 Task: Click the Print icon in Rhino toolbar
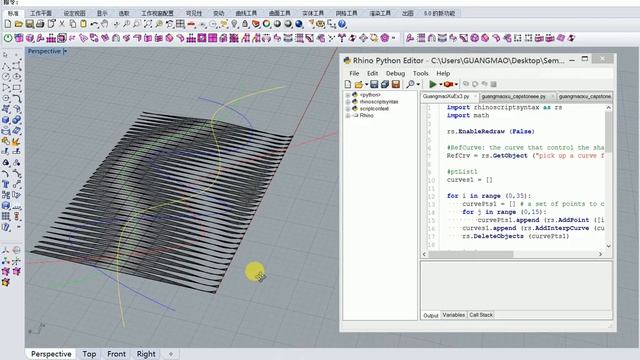40,24
